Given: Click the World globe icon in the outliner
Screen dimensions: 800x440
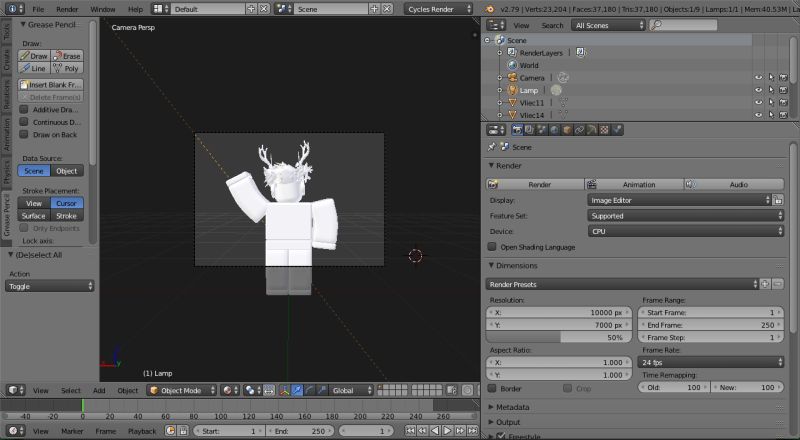Looking at the screenshot, I should pyautogui.click(x=513, y=65).
